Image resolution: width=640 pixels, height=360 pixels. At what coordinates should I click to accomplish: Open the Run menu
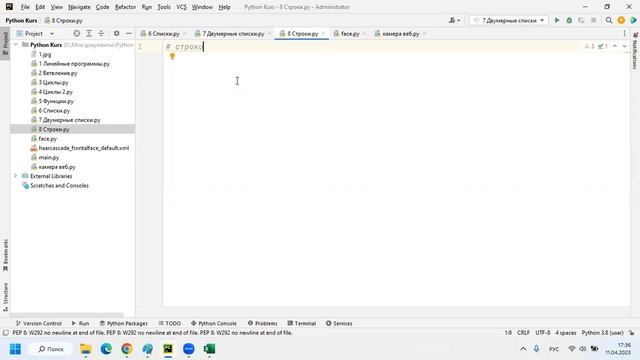coord(147,7)
